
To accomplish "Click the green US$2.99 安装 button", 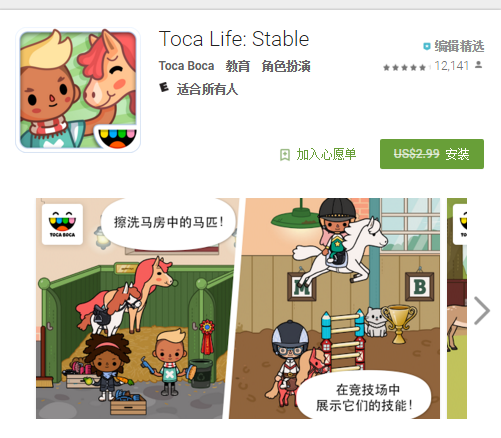I will click(432, 154).
